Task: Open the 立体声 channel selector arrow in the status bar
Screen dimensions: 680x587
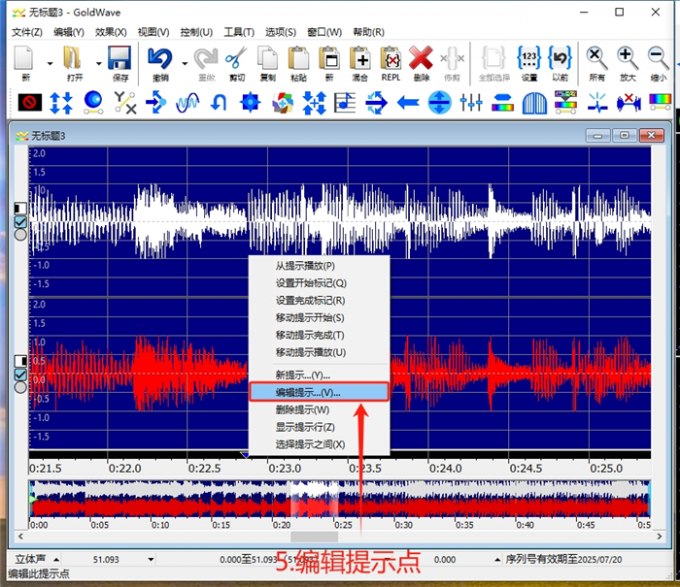Action: click(x=56, y=560)
